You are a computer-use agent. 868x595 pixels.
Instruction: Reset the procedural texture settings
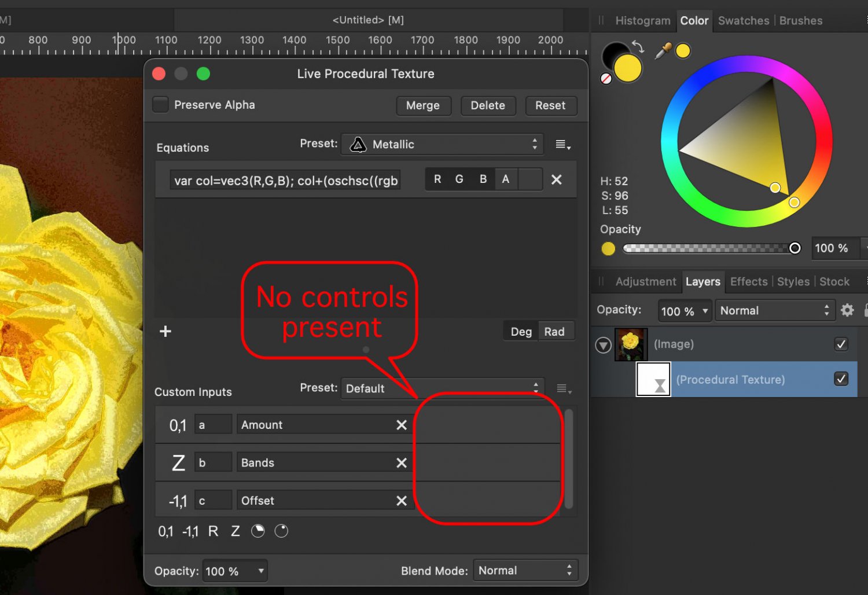pyautogui.click(x=550, y=105)
